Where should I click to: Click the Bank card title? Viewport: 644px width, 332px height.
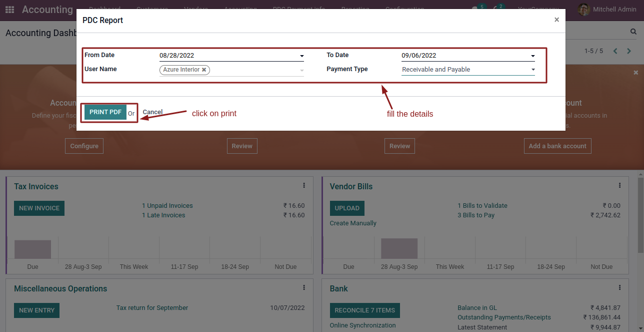(338, 288)
